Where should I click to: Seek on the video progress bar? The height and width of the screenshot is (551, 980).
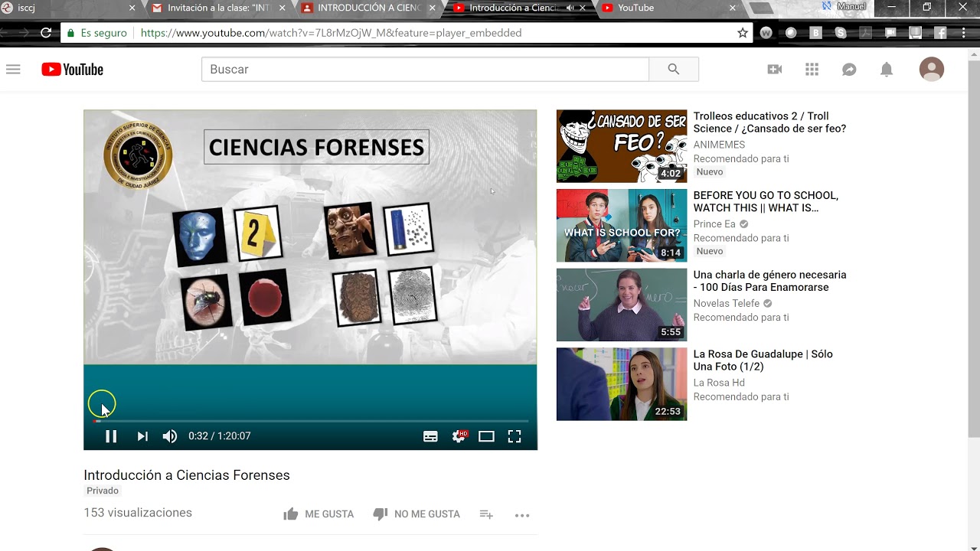306,421
